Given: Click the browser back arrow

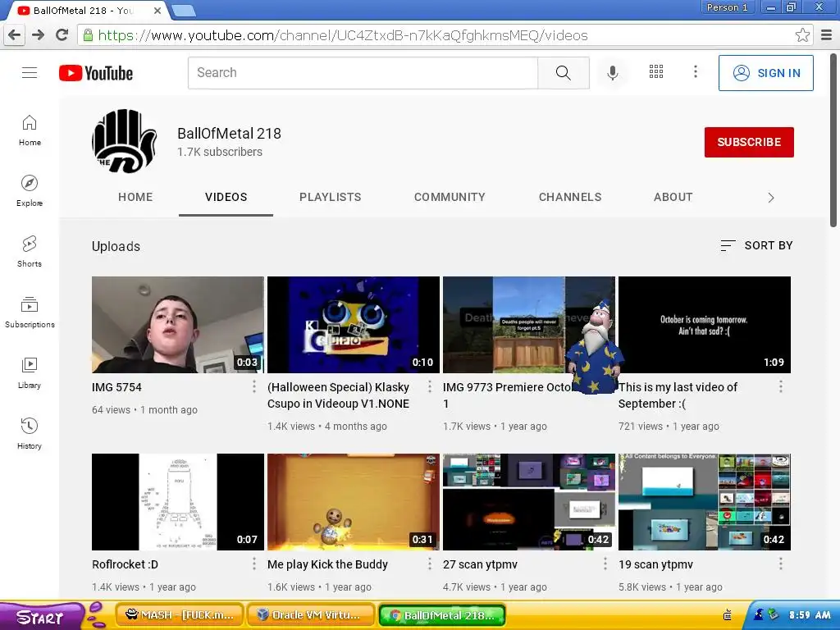Looking at the screenshot, I should (15, 35).
